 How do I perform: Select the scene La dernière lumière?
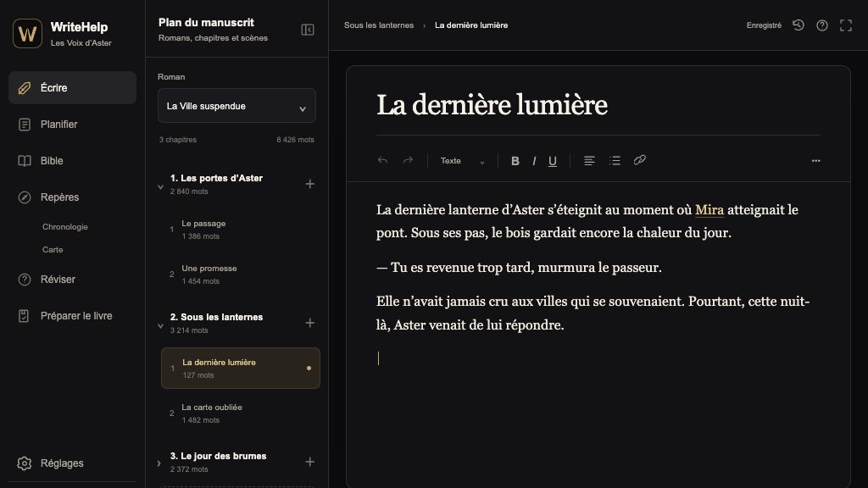click(x=240, y=368)
